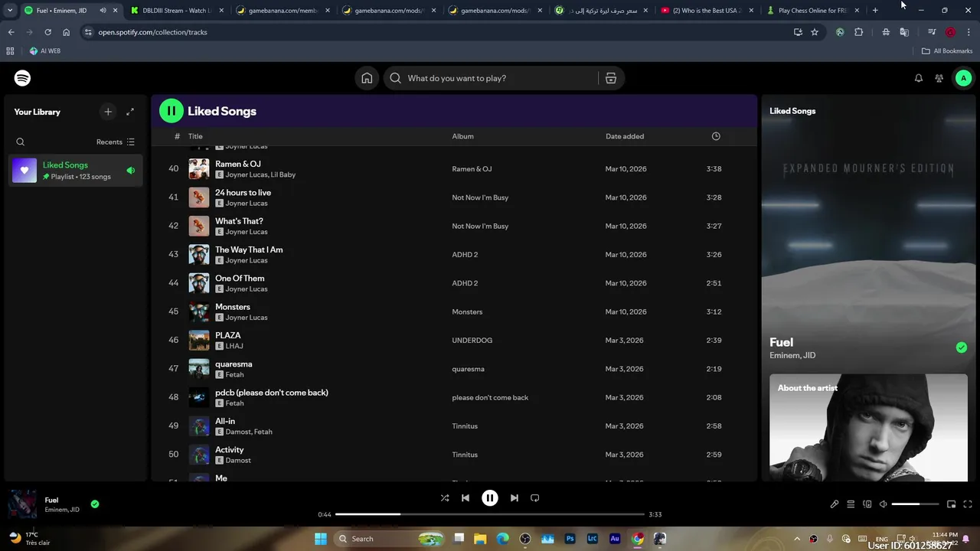Open Chrome extensions puzzle icon
Screen dimensions: 980x551
click(x=858, y=32)
